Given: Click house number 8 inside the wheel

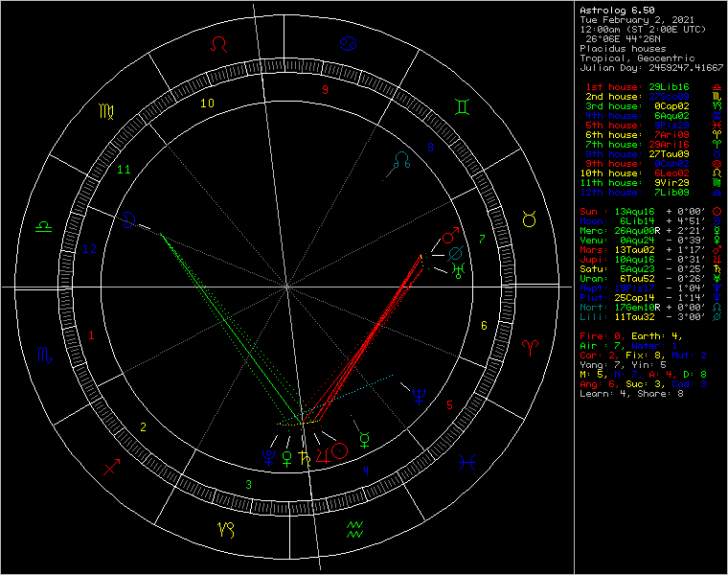Looking at the screenshot, I should click(430, 148).
